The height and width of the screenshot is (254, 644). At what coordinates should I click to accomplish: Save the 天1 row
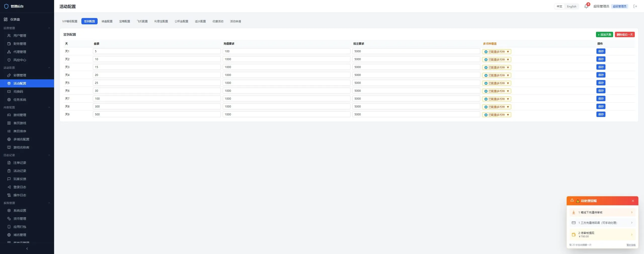pyautogui.click(x=601, y=51)
